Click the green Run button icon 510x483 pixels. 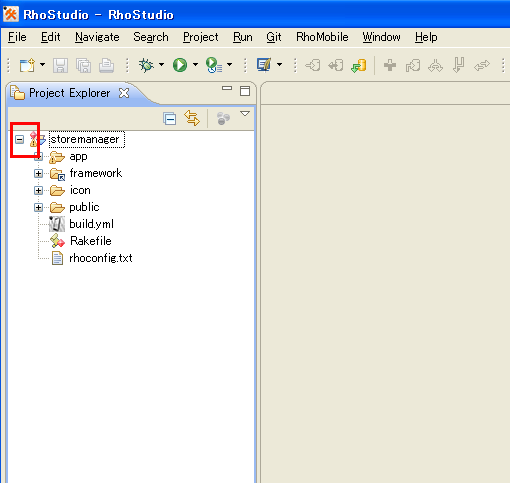180,65
